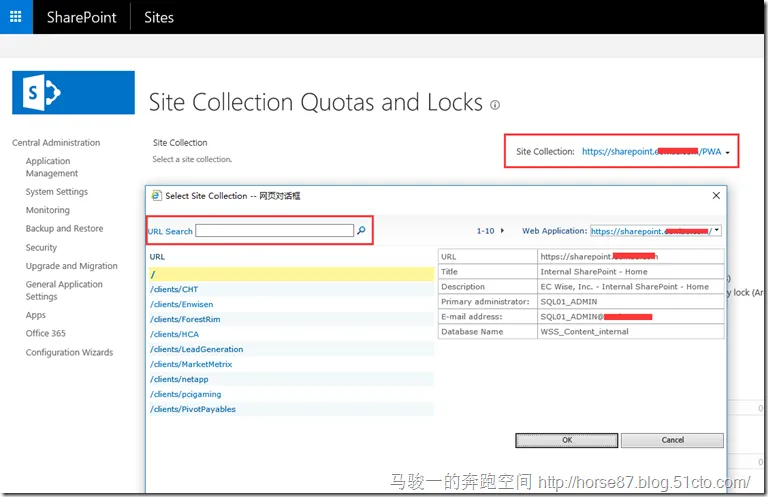Image resolution: width=768 pixels, height=497 pixels.
Task: Pick the /clients/netapp site collection
Action: click(176, 380)
